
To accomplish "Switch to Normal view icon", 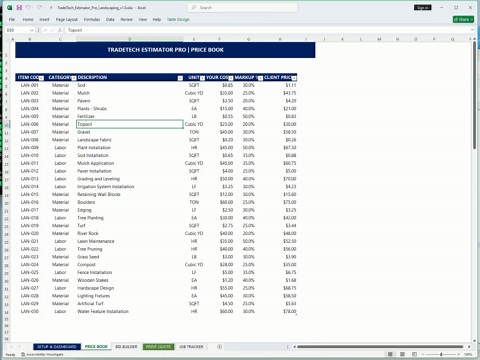I will coord(390,354).
